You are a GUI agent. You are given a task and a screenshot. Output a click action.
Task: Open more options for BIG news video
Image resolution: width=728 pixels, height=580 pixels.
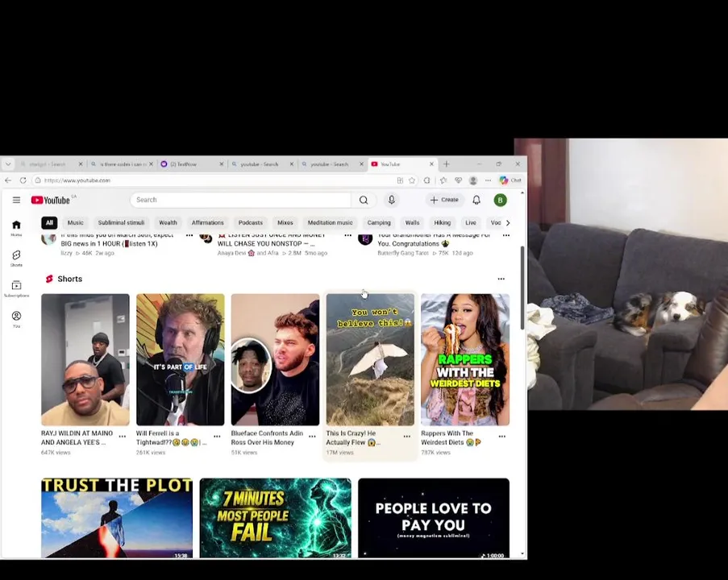point(189,235)
